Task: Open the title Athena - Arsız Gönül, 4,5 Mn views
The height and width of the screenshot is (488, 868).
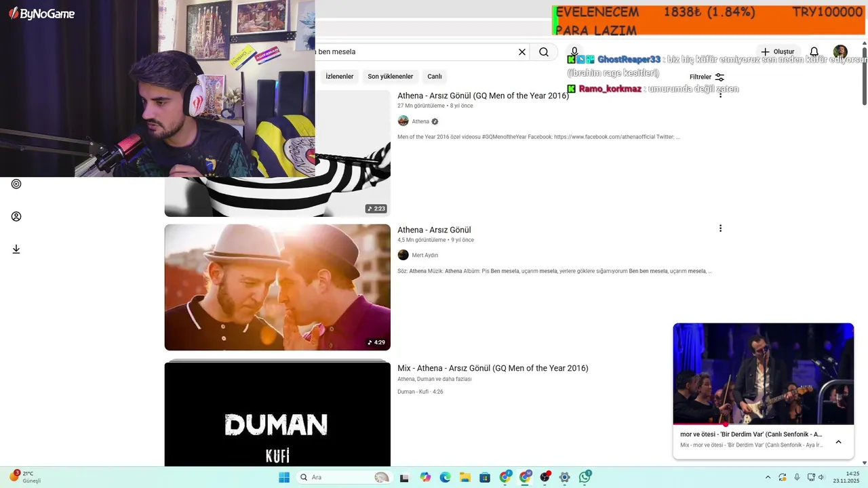Action: [434, 230]
